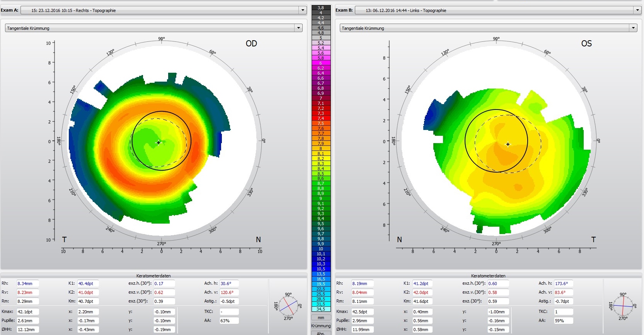
Task: Click the Rh field showing 8.19mm
Action: (x=362, y=284)
